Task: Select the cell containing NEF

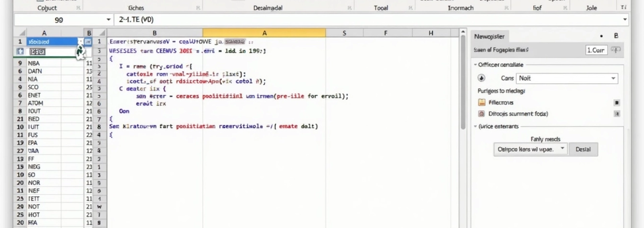Action: coord(44,191)
